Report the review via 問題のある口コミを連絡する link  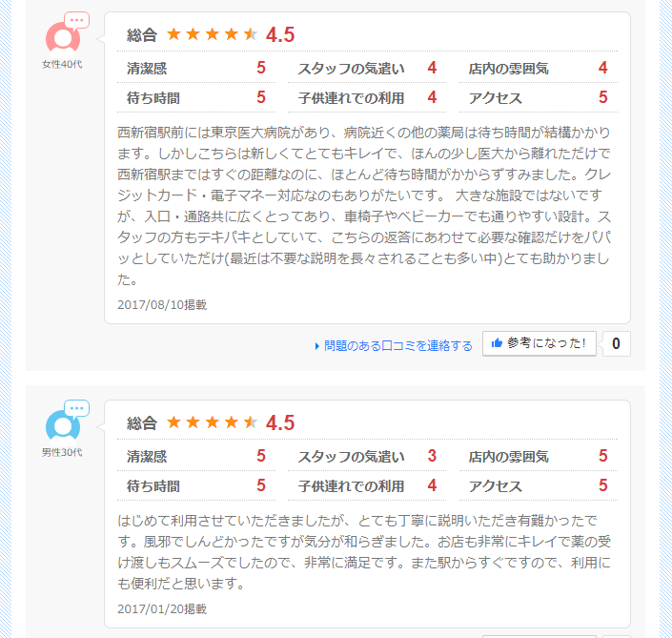(397, 345)
